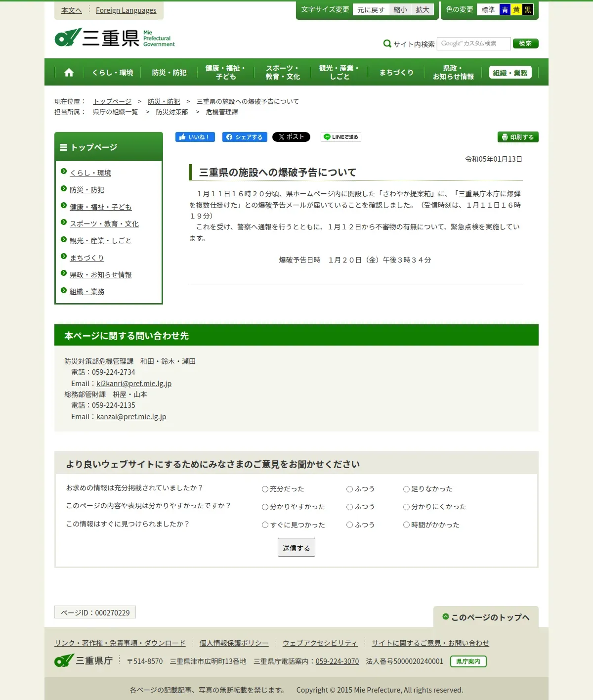The height and width of the screenshot is (700, 593).
Task: Select 分かりやすかった radio button
Action: click(265, 507)
